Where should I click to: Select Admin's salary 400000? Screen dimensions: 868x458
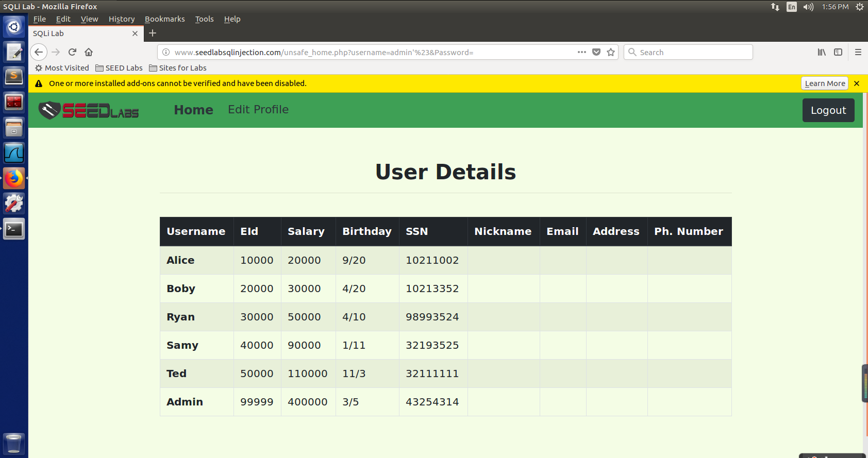pos(308,402)
